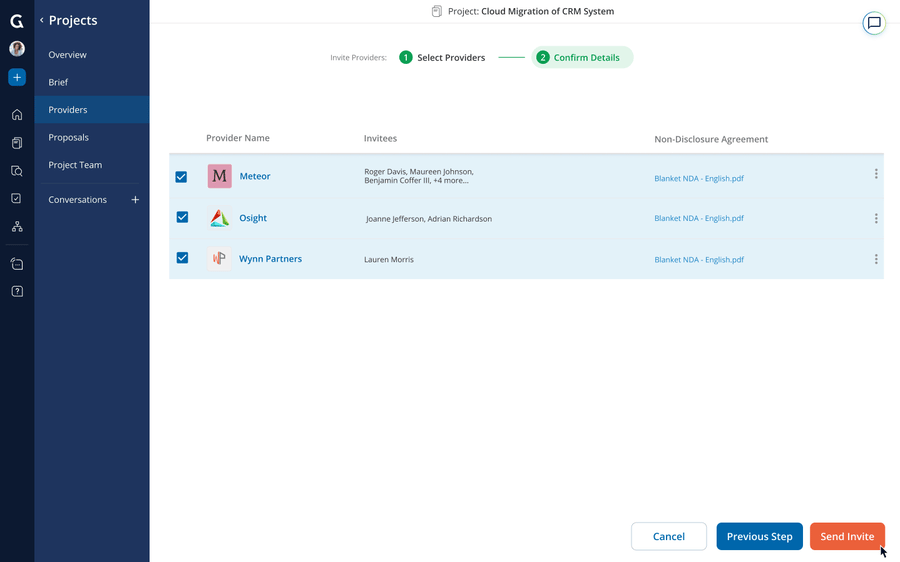This screenshot has height=562, width=900.
Task: Open Meteor's Blanket NDA - English.pdf
Action: point(699,179)
